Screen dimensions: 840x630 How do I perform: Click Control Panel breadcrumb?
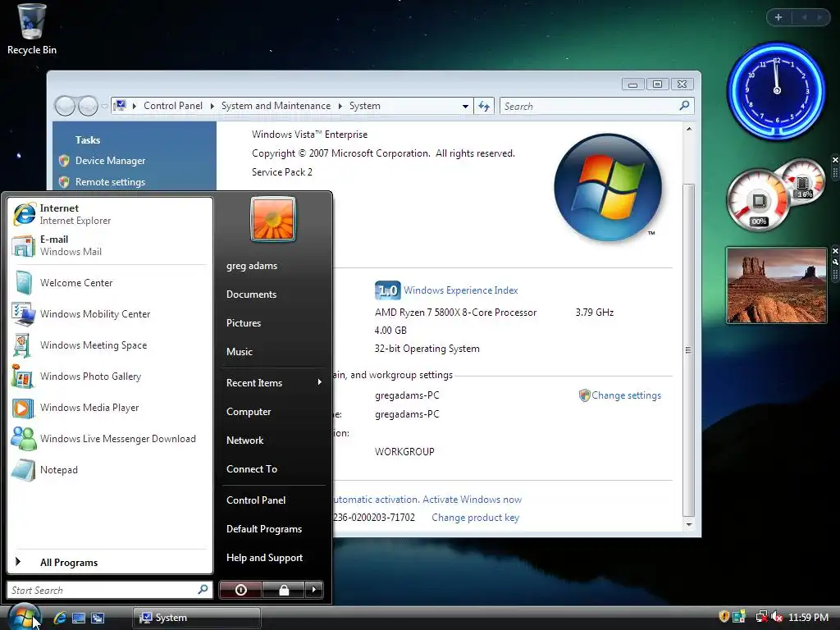[x=173, y=106]
